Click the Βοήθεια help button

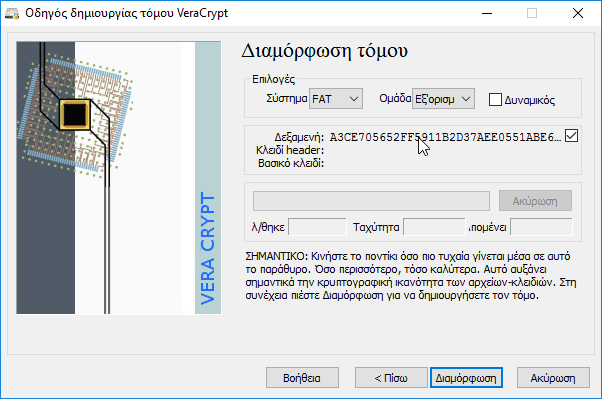[x=302, y=378]
